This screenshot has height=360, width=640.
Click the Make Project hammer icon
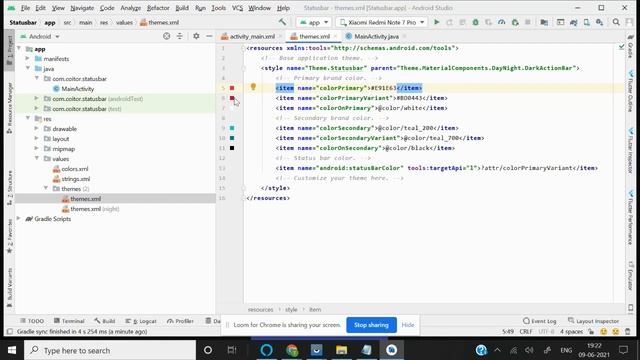282,22
